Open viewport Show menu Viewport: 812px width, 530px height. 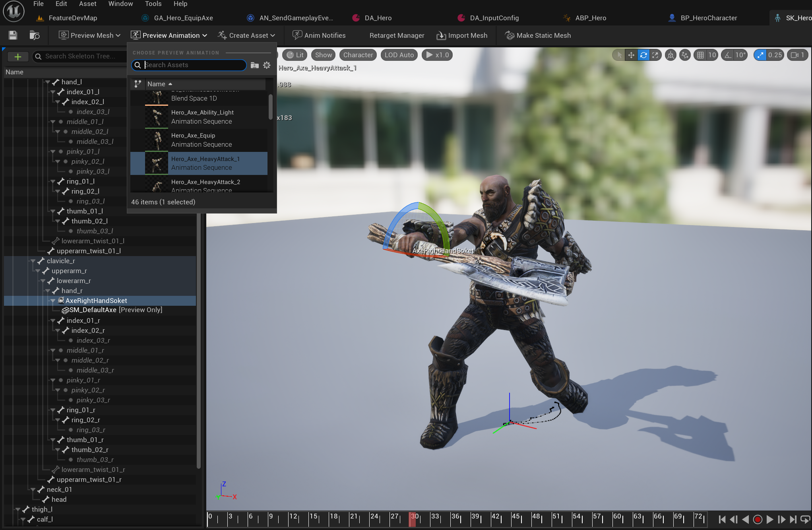pos(324,55)
